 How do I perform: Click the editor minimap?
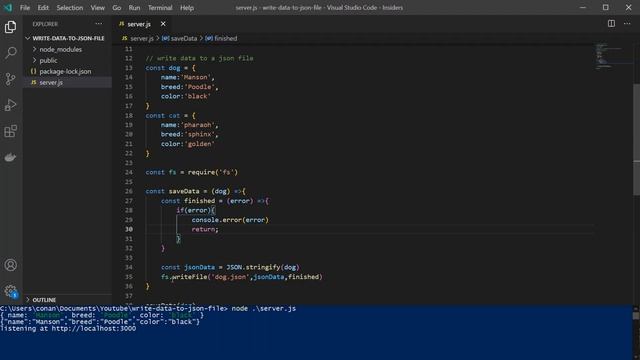[613, 56]
